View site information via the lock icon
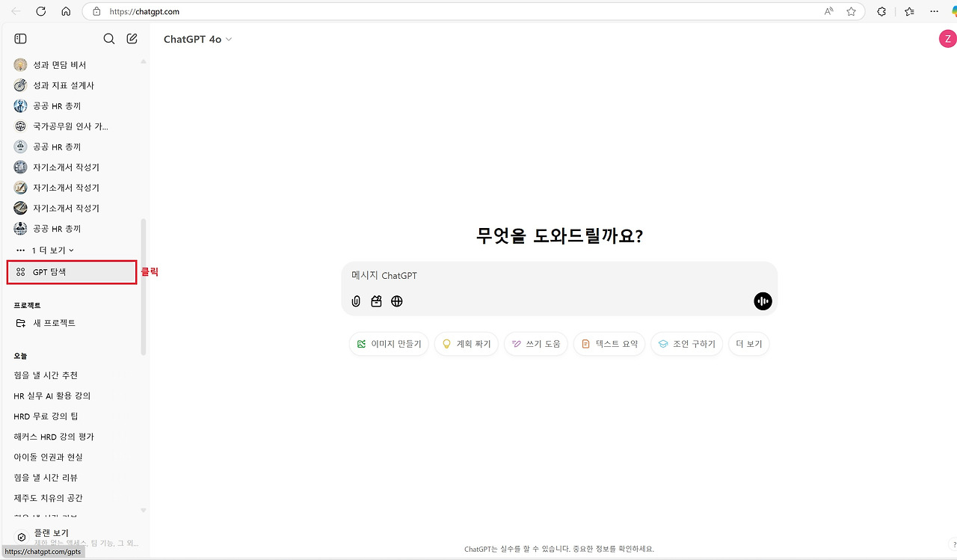 [x=96, y=11]
